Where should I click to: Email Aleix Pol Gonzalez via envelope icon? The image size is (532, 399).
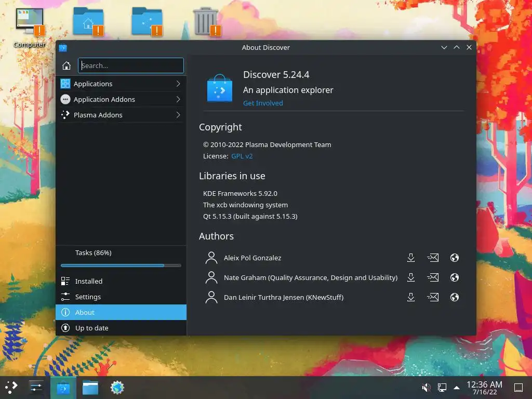point(433,258)
